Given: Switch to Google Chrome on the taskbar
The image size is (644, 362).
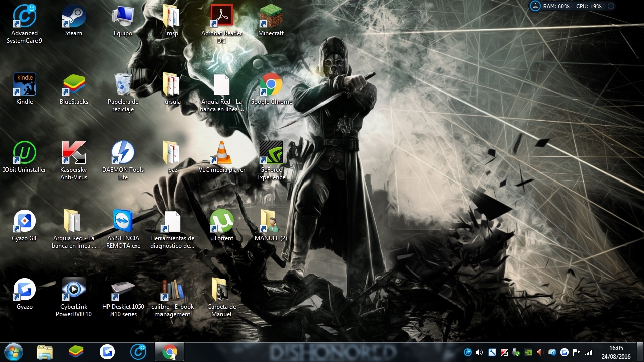Looking at the screenshot, I should pos(170,352).
